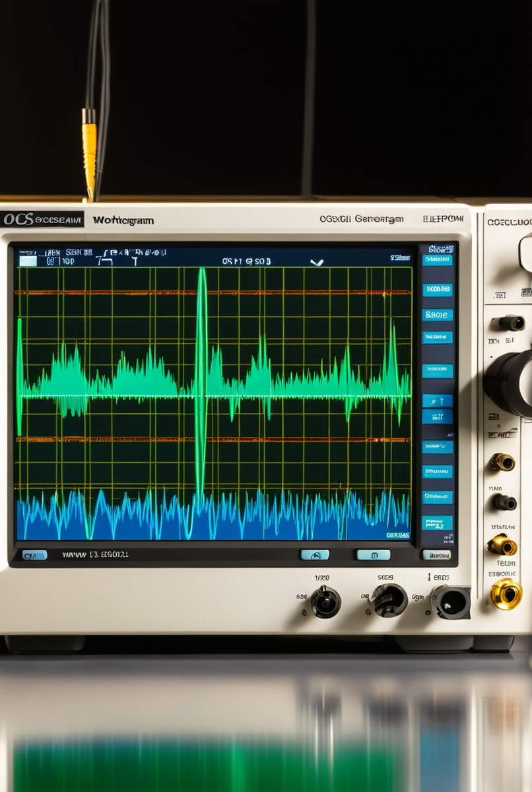Viewport: 532px width, 792px height.
Task: Touch the leftmost BNC input connector below the screen
Action: coord(326,601)
